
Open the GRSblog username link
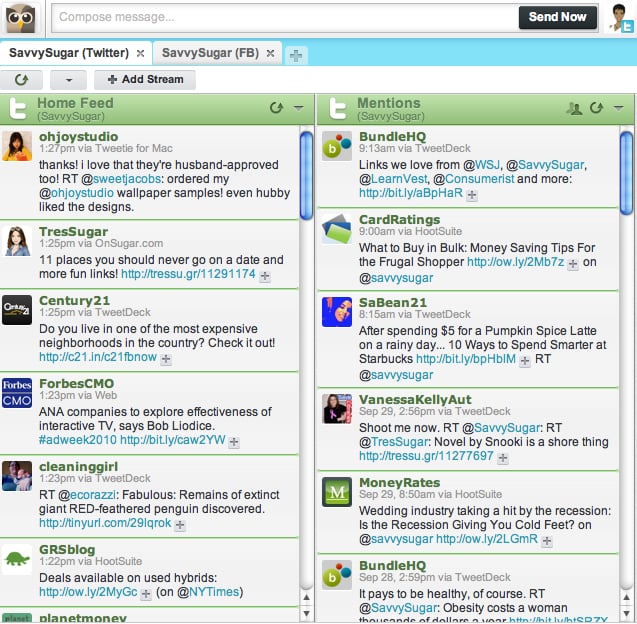[x=67, y=550]
